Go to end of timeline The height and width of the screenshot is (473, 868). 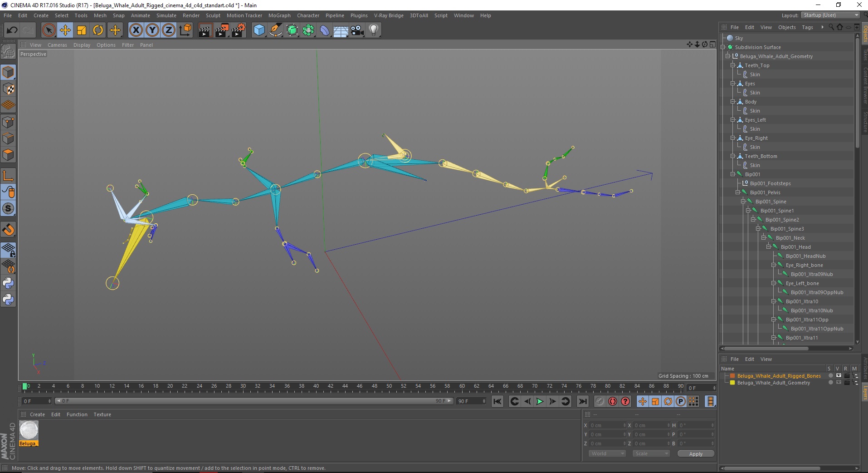point(583,401)
